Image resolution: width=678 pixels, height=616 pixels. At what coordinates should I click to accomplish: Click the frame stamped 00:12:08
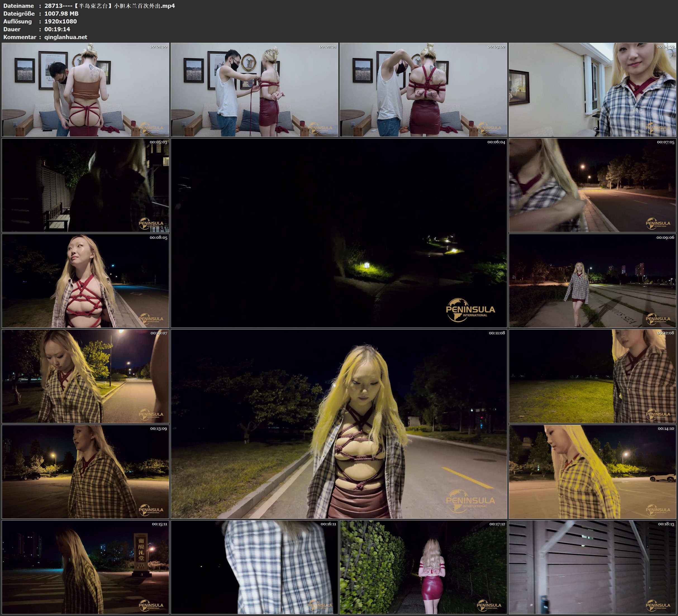(592, 376)
